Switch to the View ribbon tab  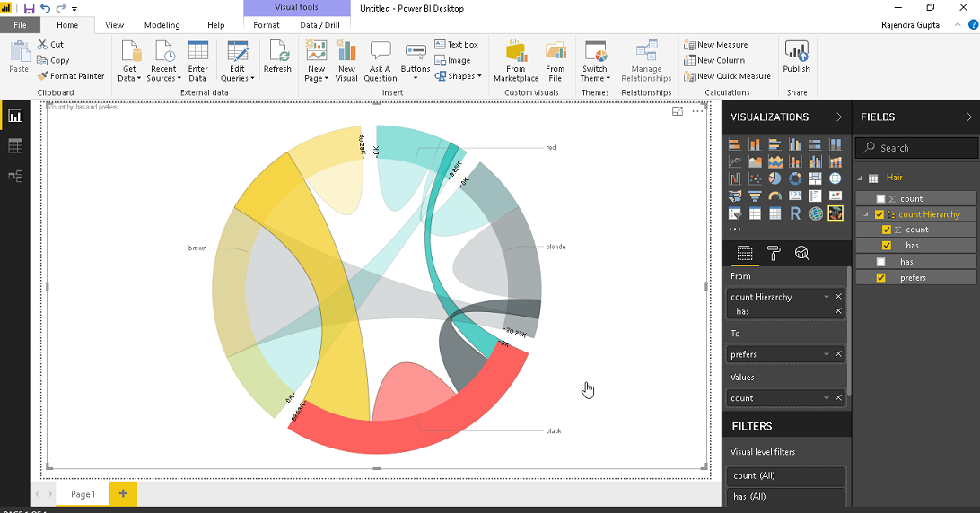pyautogui.click(x=114, y=25)
